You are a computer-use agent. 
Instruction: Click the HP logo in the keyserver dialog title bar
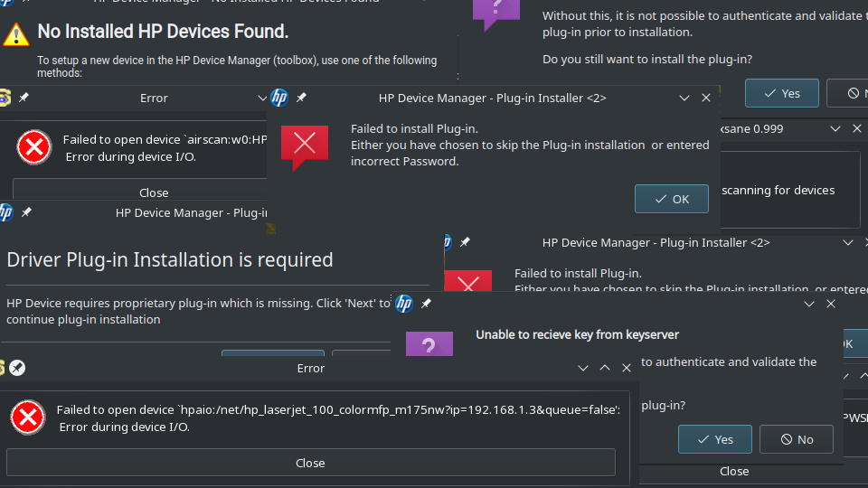[404, 304]
